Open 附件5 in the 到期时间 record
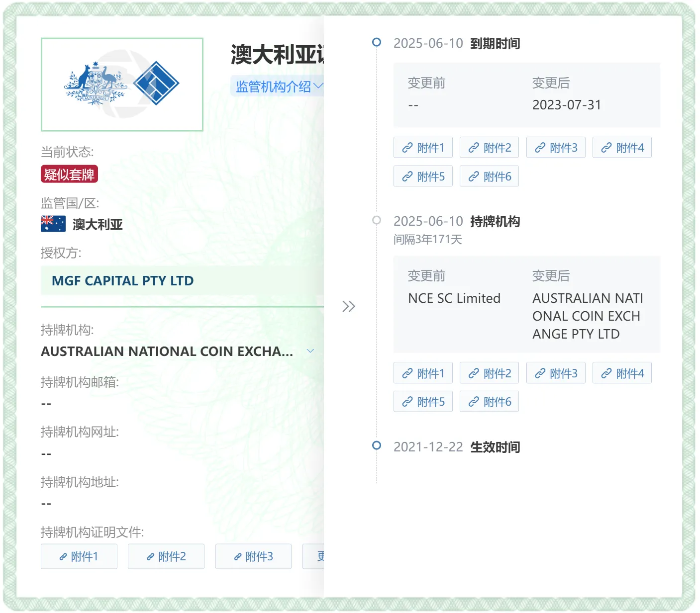 coord(423,176)
